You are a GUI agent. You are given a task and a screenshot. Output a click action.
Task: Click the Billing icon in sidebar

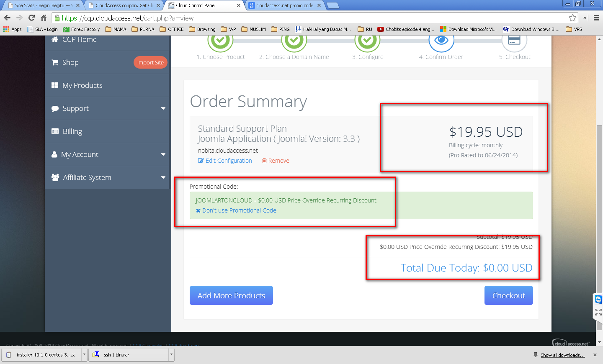55,131
